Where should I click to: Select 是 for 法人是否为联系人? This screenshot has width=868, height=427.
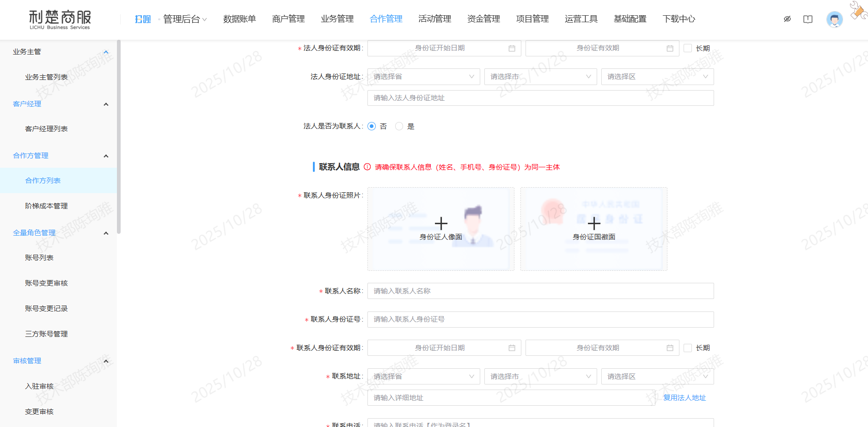pyautogui.click(x=399, y=126)
